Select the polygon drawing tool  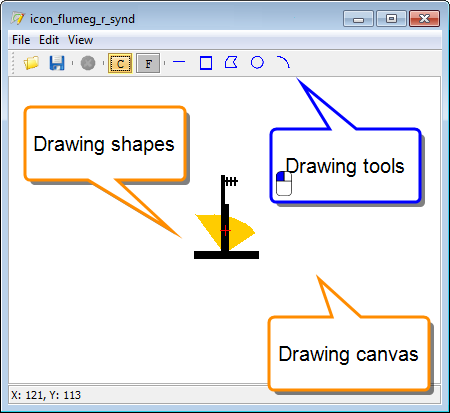[231, 62]
